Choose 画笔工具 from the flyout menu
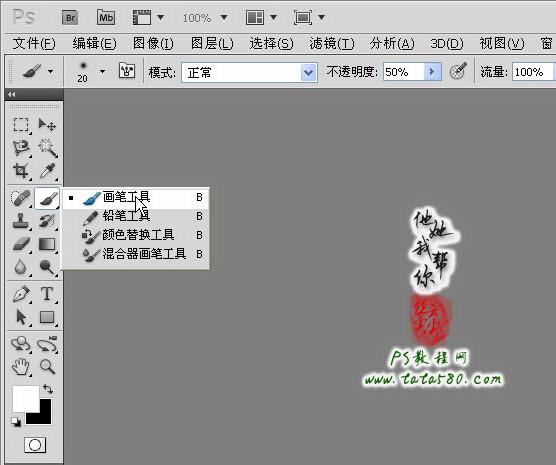556x465 pixels. coord(135,197)
